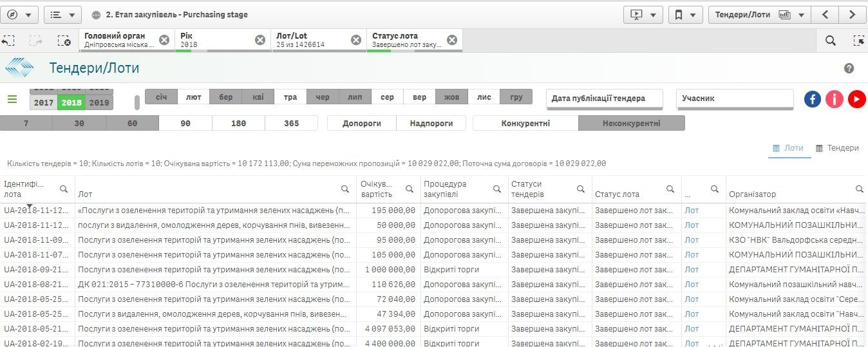This screenshot has height=347, width=868.
Task: Open the navigation compass dropdown
Action: tap(21, 14)
